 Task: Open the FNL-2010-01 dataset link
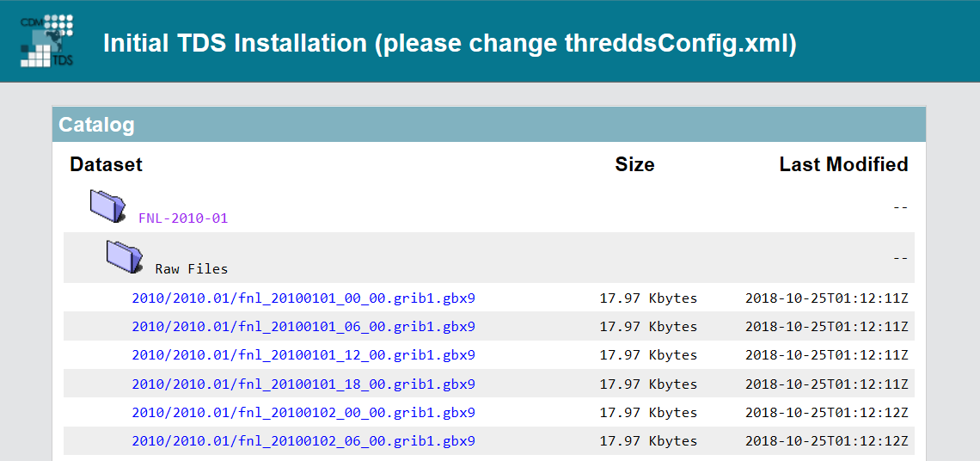(183, 218)
